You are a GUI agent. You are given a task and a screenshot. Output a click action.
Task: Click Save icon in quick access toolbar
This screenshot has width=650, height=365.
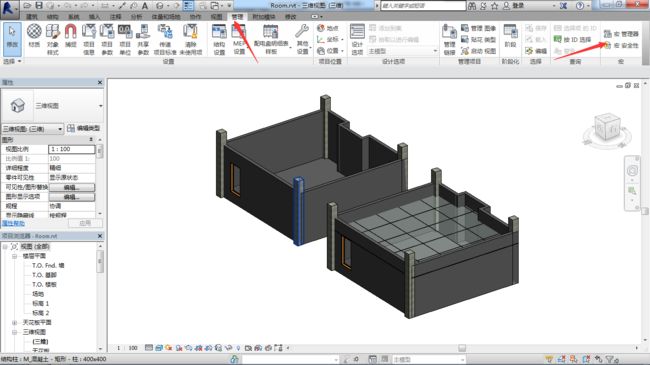[x=39, y=6]
